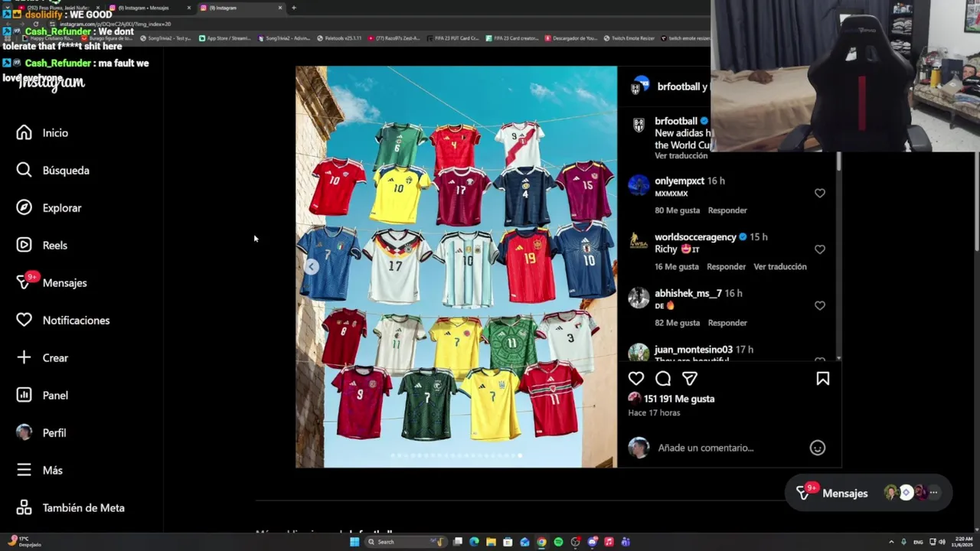Open Microsoft Edge from the taskbar
Image resolution: width=980 pixels, height=551 pixels.
(474, 542)
